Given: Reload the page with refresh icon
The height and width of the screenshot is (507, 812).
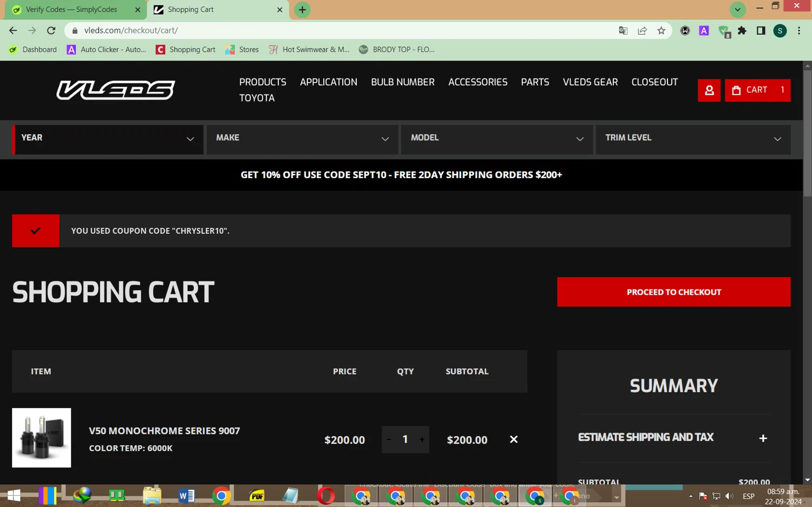Looking at the screenshot, I should tap(51, 30).
